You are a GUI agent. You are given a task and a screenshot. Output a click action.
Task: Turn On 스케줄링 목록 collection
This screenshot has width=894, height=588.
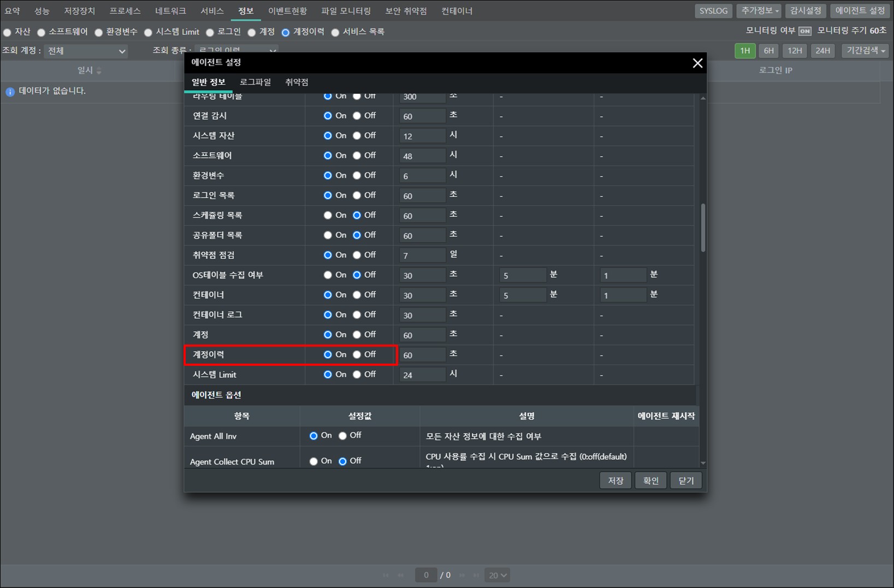coord(328,216)
